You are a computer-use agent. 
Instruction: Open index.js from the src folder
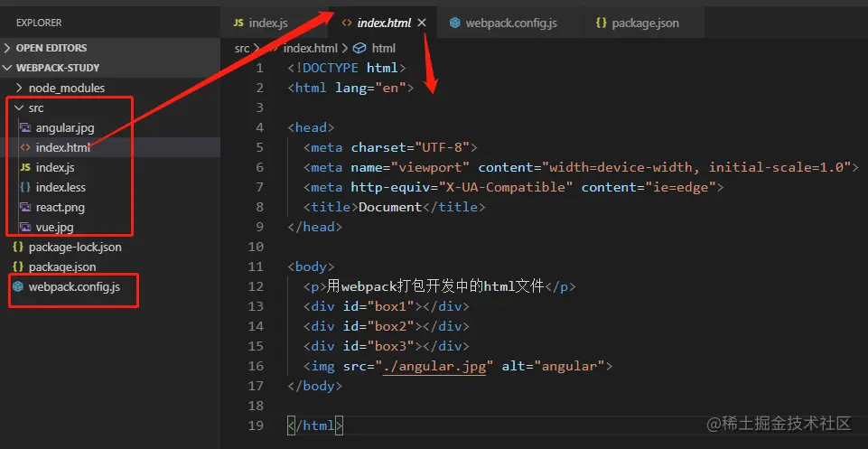111,167
